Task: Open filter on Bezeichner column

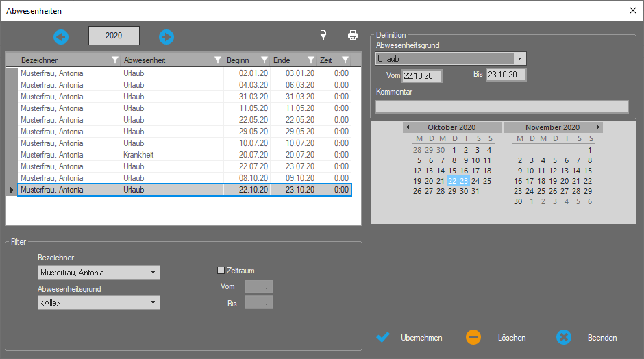Action: click(115, 60)
